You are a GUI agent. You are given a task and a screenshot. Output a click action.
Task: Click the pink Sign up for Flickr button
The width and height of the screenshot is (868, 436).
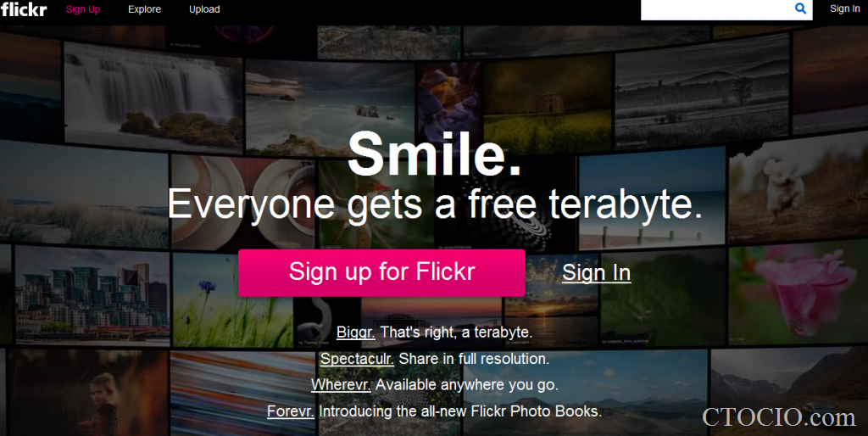pyautogui.click(x=381, y=272)
